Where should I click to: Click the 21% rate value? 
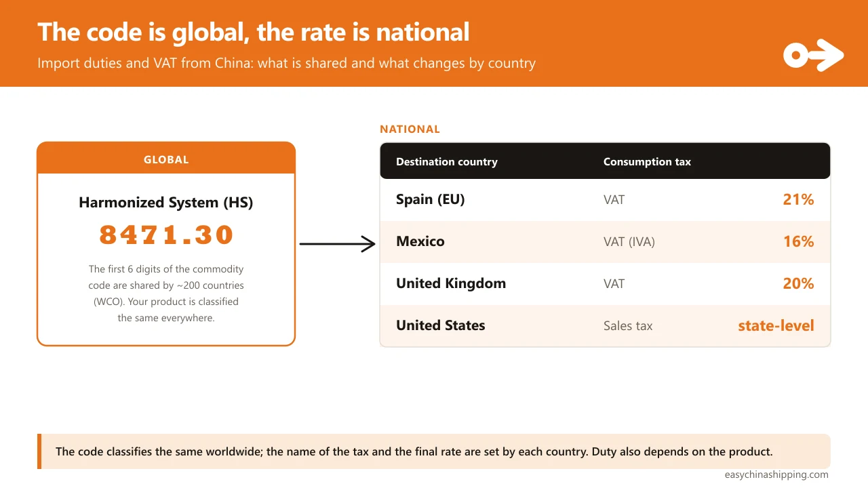798,199
